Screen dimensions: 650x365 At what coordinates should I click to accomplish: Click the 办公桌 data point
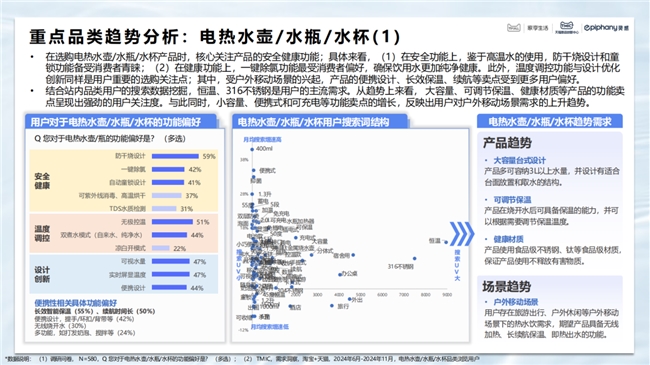coord(340,275)
